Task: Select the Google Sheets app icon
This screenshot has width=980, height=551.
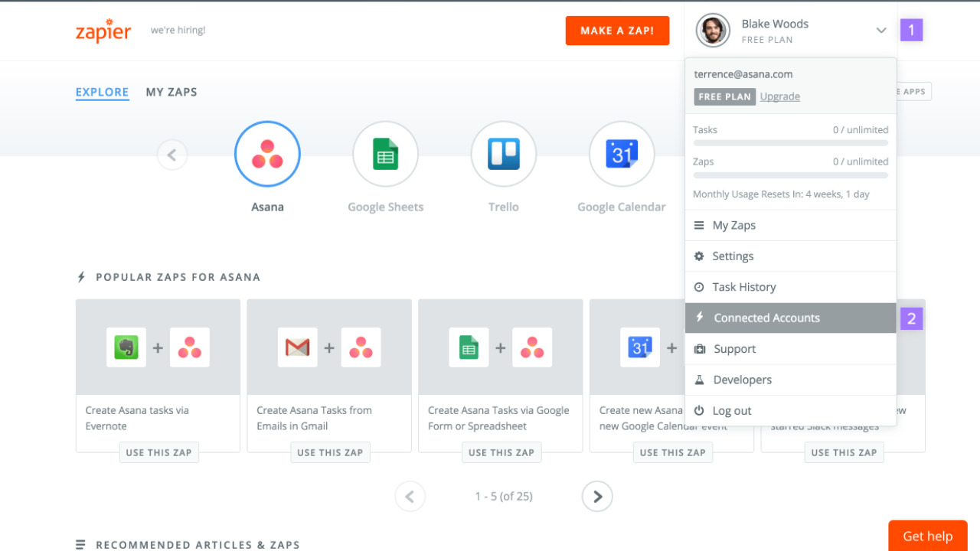Action: click(x=385, y=154)
